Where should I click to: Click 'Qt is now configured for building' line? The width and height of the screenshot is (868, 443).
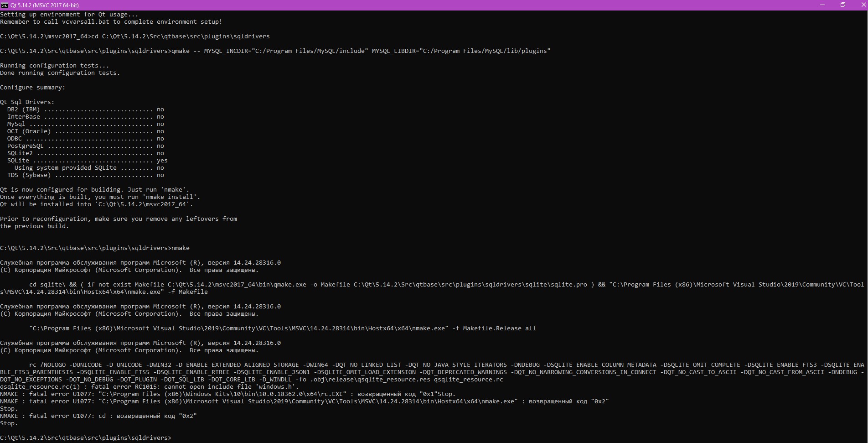click(95, 190)
